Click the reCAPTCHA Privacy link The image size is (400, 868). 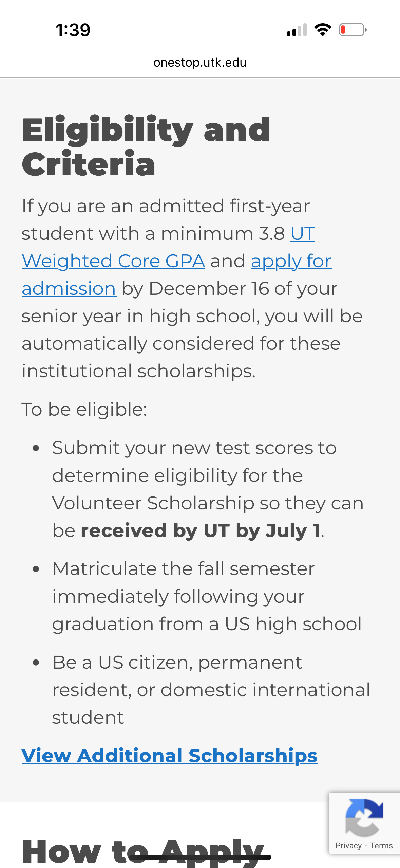click(x=348, y=845)
